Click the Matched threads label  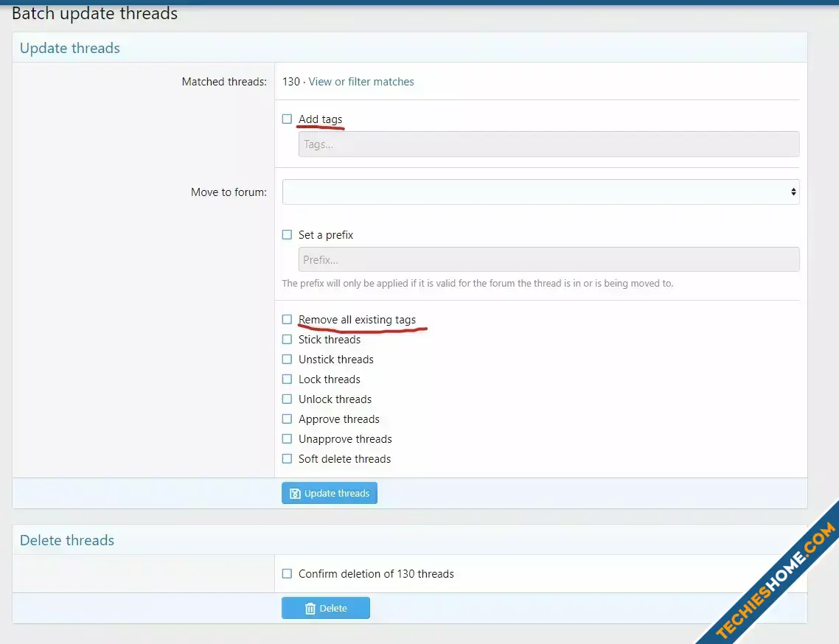tap(224, 82)
